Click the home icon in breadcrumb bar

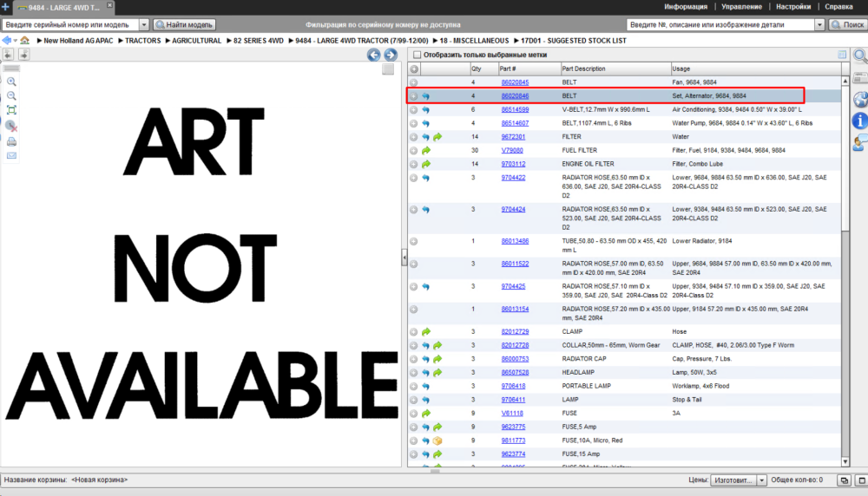pyautogui.click(x=25, y=41)
